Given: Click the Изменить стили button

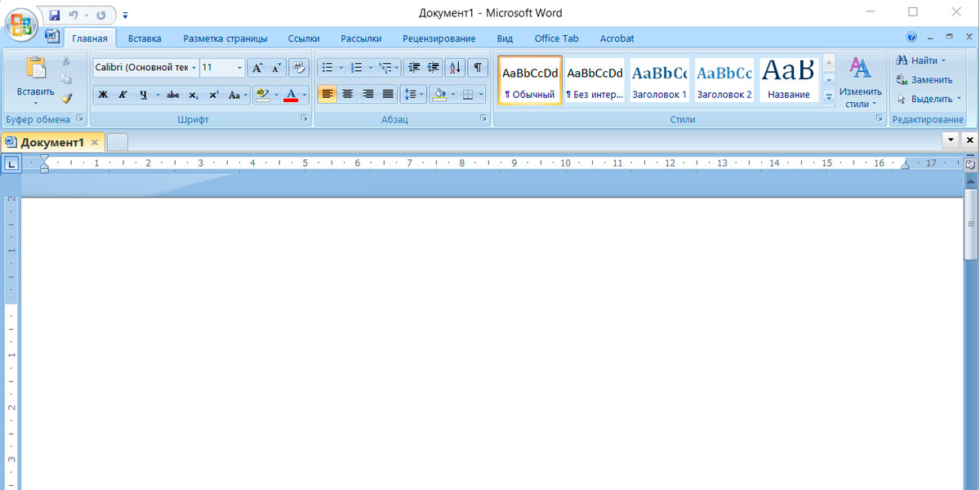Looking at the screenshot, I should tap(860, 82).
